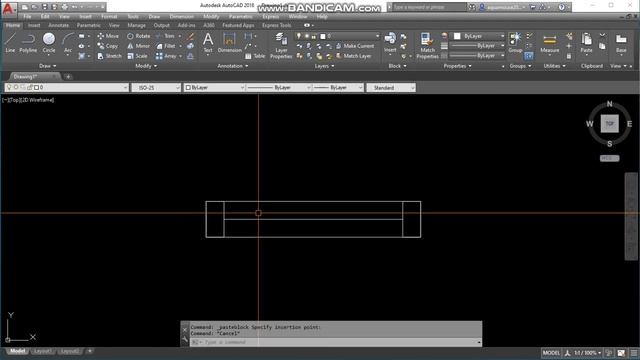Click the Insert block icon
The image size is (640, 360).
click(x=390, y=42)
